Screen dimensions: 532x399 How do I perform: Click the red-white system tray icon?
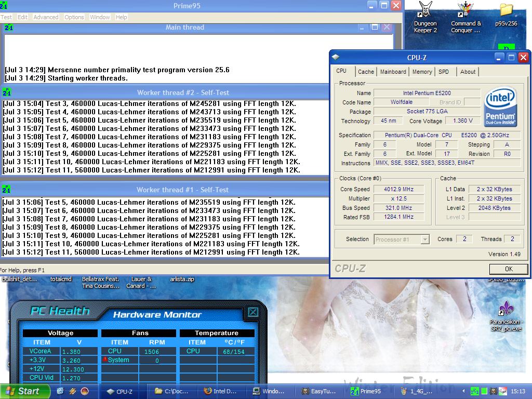pyautogui.click(x=503, y=391)
